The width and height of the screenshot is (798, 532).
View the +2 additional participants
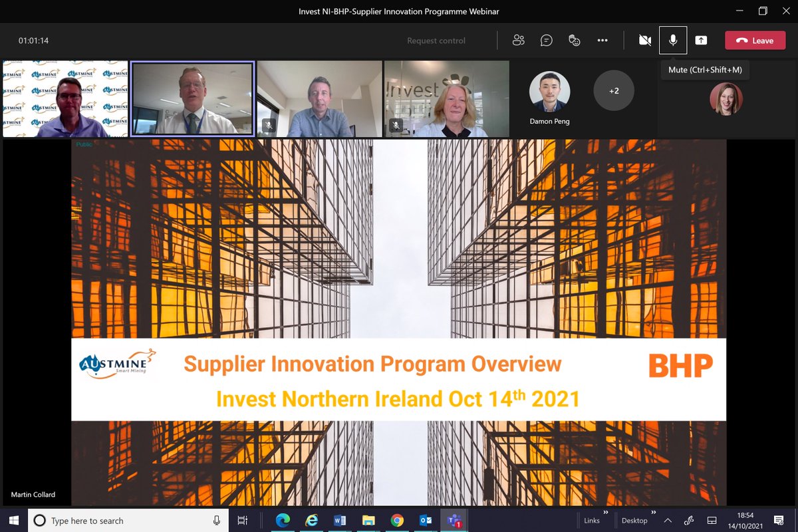click(613, 90)
